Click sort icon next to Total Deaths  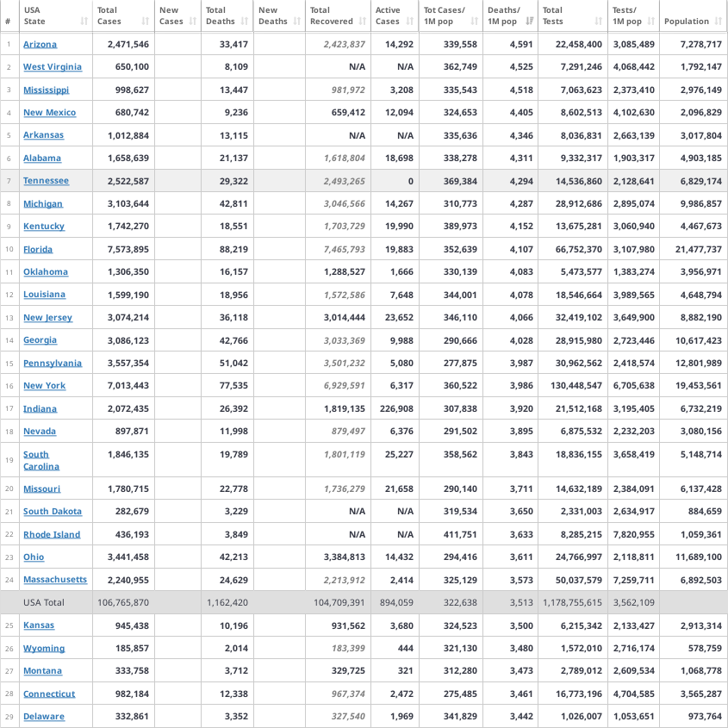244,22
